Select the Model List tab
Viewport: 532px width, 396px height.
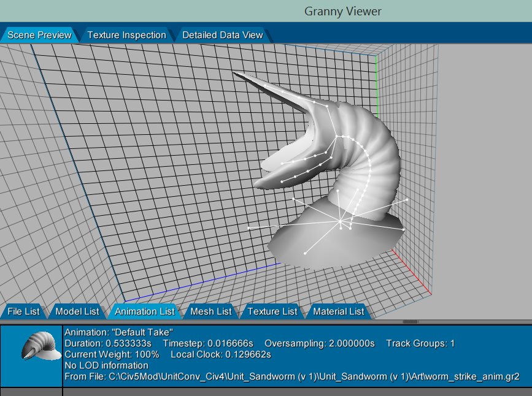pos(77,311)
